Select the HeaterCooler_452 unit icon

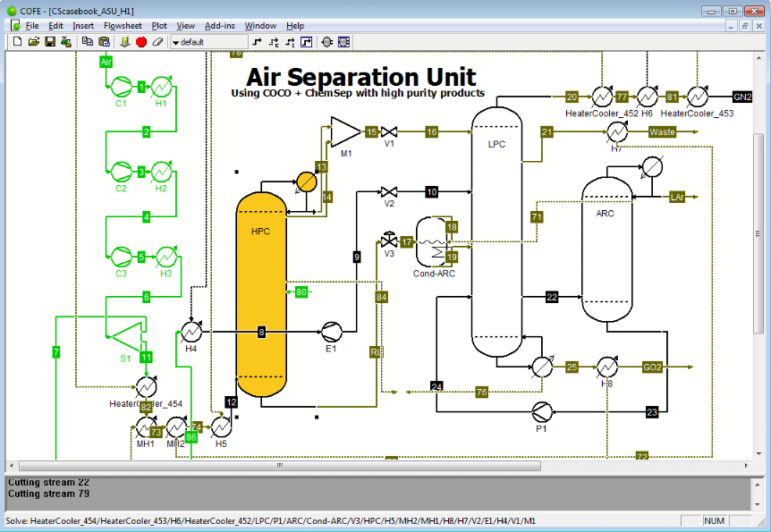click(602, 97)
